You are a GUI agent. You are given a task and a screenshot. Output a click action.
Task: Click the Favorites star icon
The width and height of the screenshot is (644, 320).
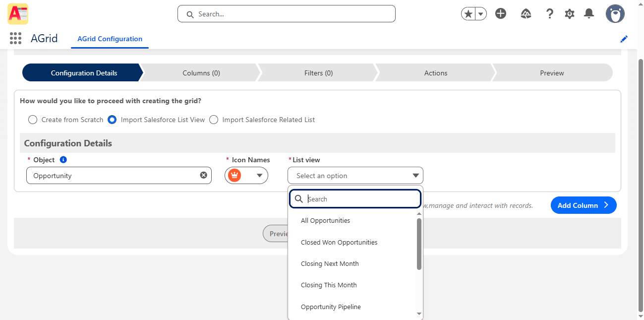(468, 14)
